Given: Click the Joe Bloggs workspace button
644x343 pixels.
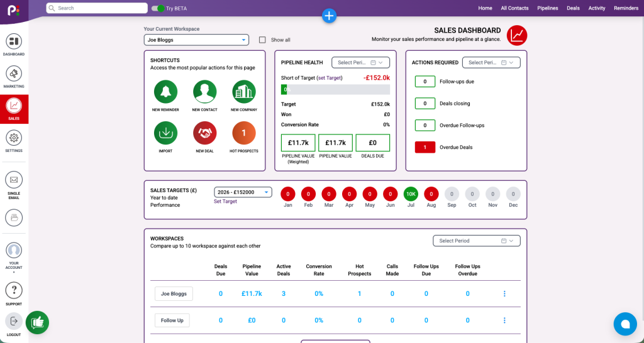Looking at the screenshot, I should [174, 294].
